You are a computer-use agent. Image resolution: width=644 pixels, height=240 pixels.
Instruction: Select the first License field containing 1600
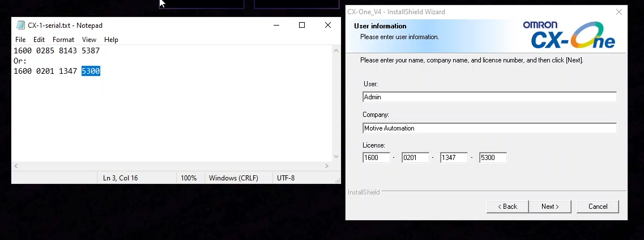point(376,158)
